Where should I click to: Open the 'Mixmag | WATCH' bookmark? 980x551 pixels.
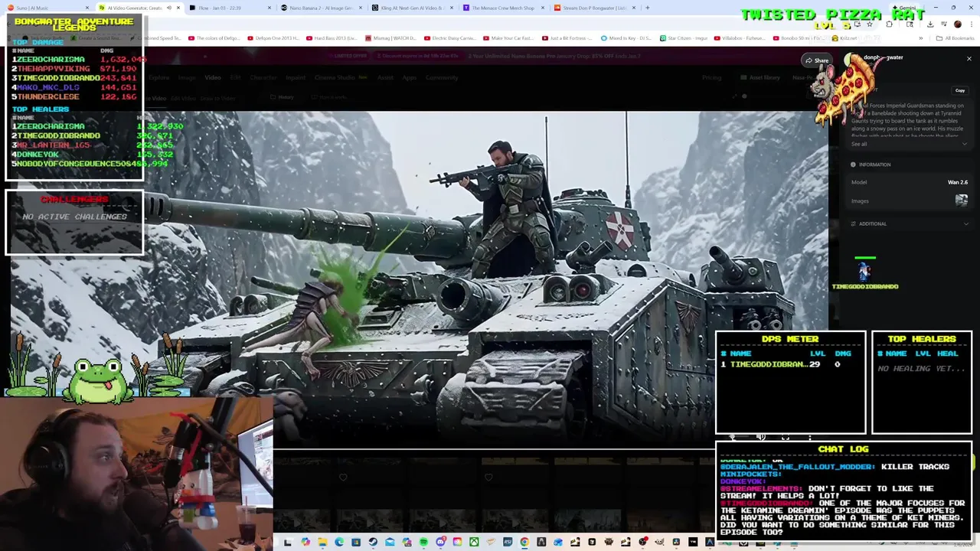pos(390,37)
